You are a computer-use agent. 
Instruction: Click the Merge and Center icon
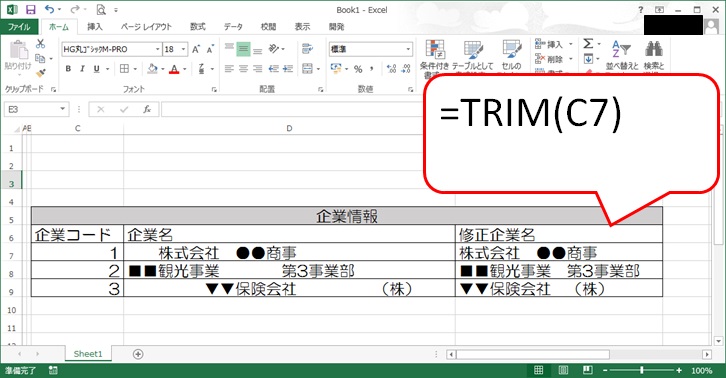tap(307, 69)
